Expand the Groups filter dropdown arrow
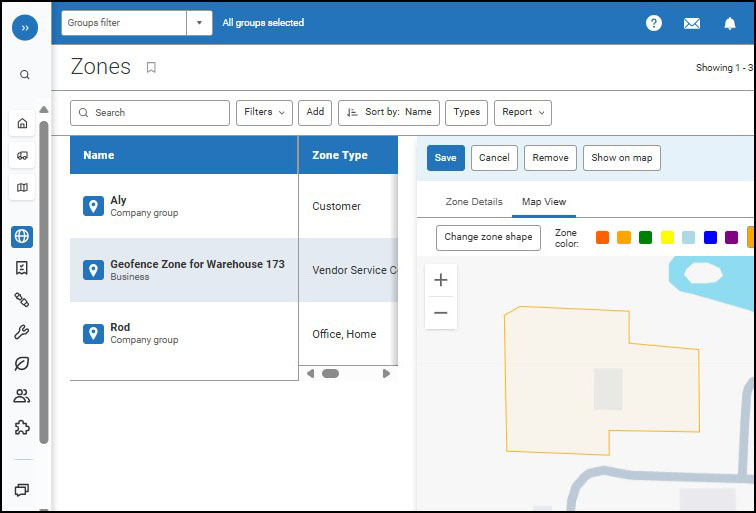Image resolution: width=756 pixels, height=513 pixels. [199, 23]
